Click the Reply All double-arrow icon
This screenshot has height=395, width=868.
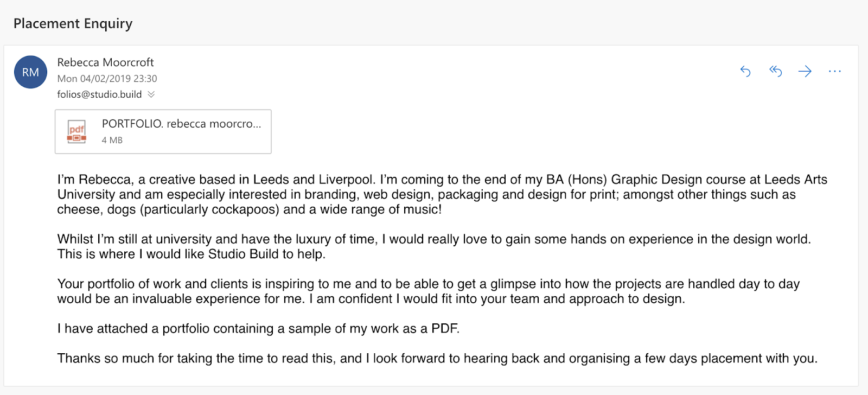[775, 71]
